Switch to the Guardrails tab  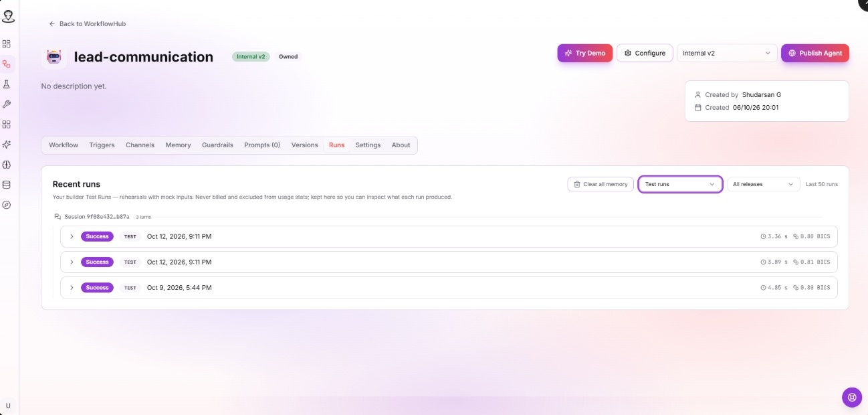click(x=217, y=145)
